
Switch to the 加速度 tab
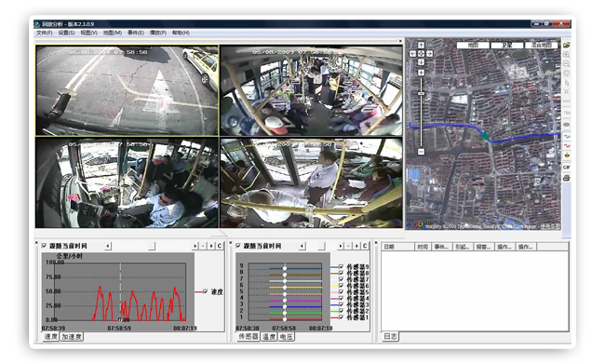[x=72, y=337]
